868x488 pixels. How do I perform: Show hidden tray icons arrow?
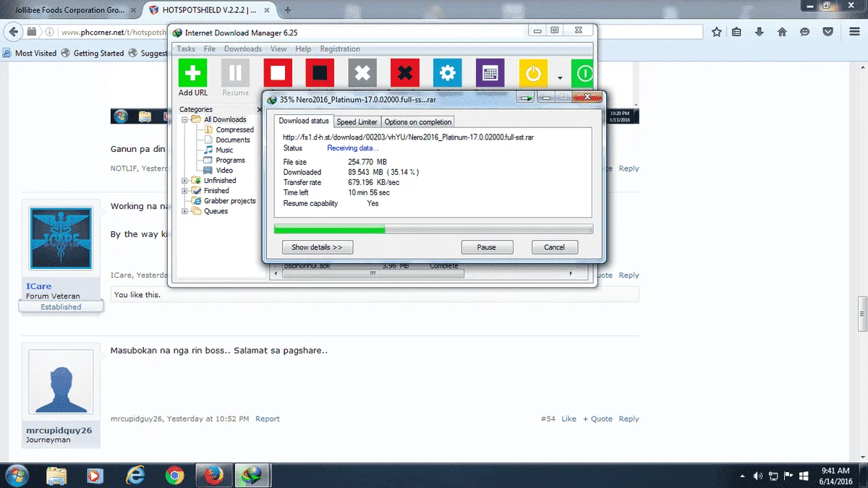(744, 476)
